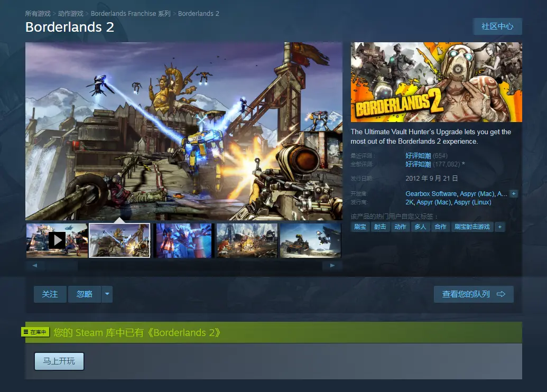Open Gearbox Software developer page
Viewport: 547px width, 392px height.
pyautogui.click(x=431, y=193)
